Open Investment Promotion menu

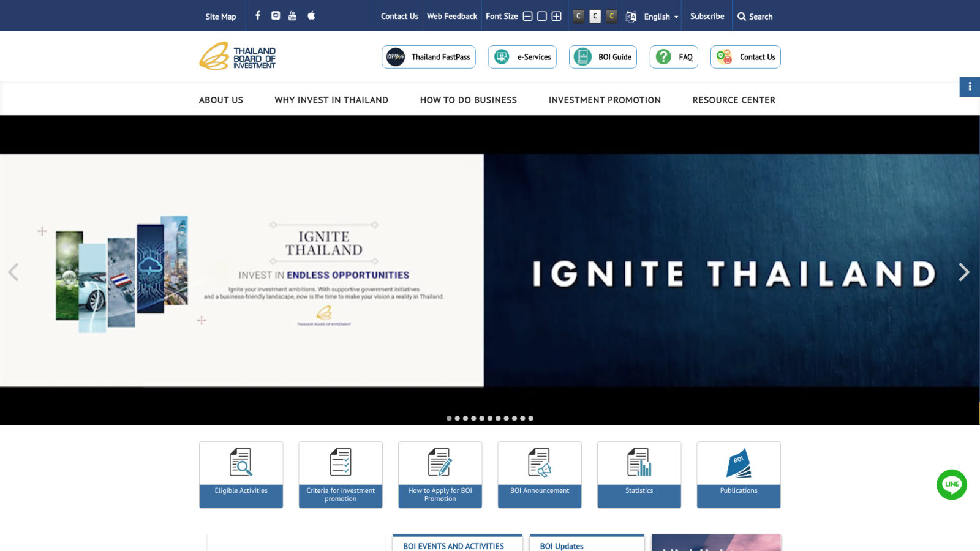tap(605, 100)
